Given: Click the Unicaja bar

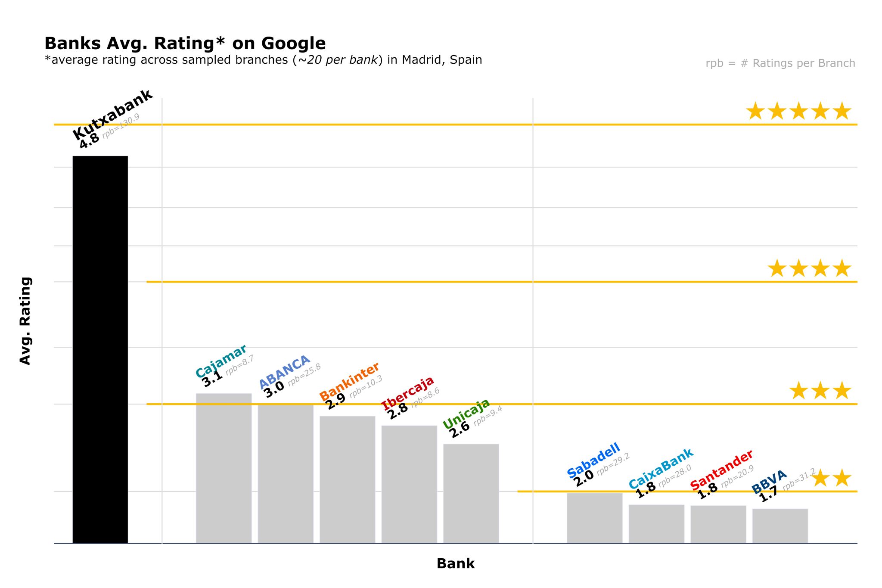Looking at the screenshot, I should tap(471, 493).
